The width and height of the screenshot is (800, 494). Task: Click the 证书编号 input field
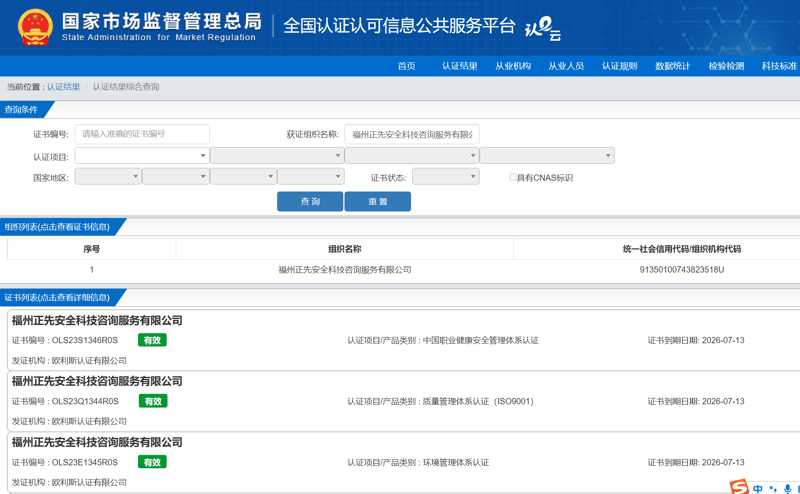(142, 134)
